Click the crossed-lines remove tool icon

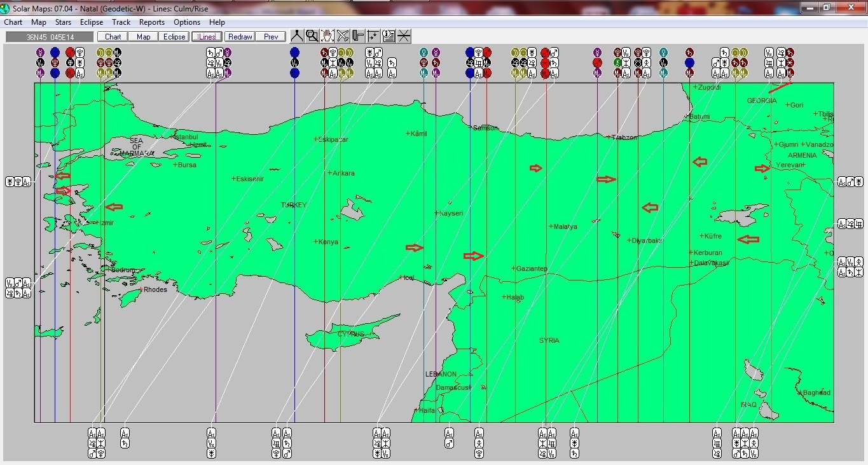403,36
